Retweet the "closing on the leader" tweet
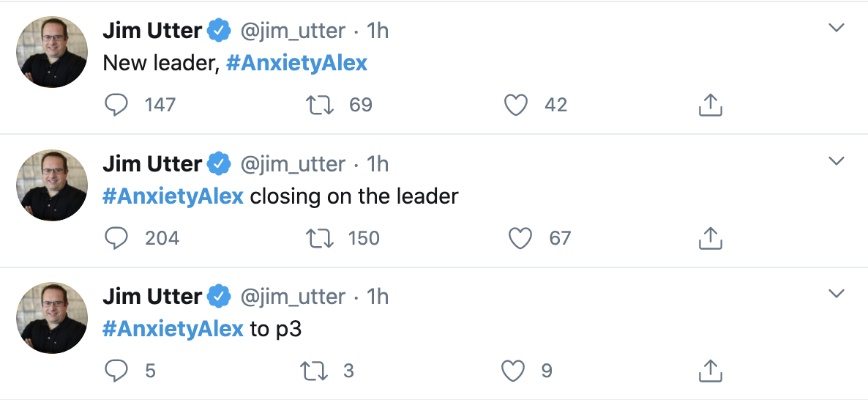 (320, 238)
